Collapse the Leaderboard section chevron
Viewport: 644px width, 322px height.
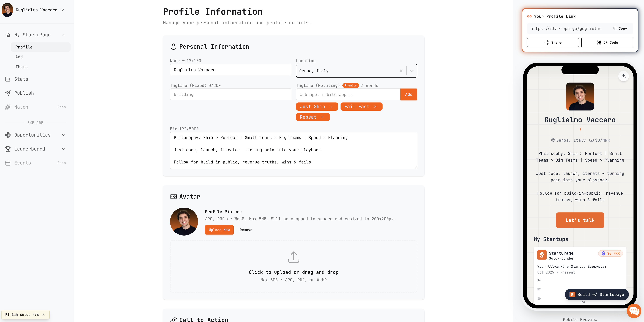pyautogui.click(x=64, y=149)
